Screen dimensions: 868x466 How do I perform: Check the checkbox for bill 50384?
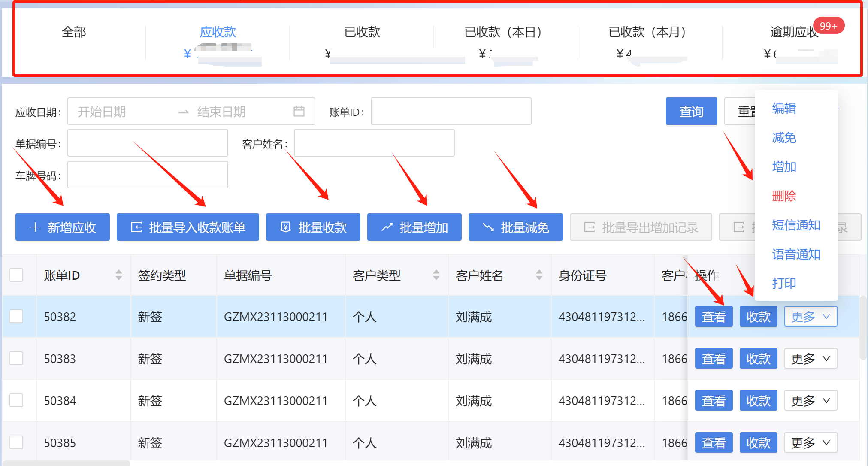(x=16, y=400)
